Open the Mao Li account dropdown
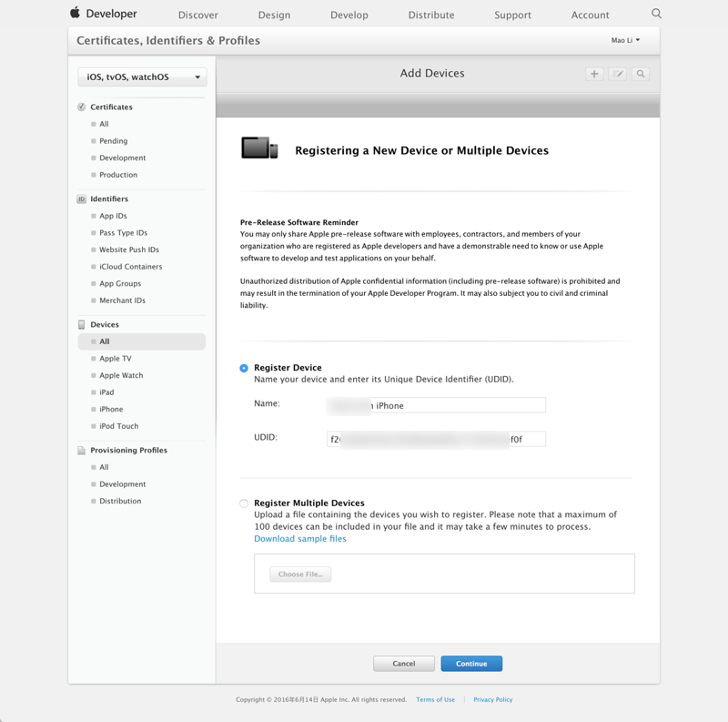 625,40
